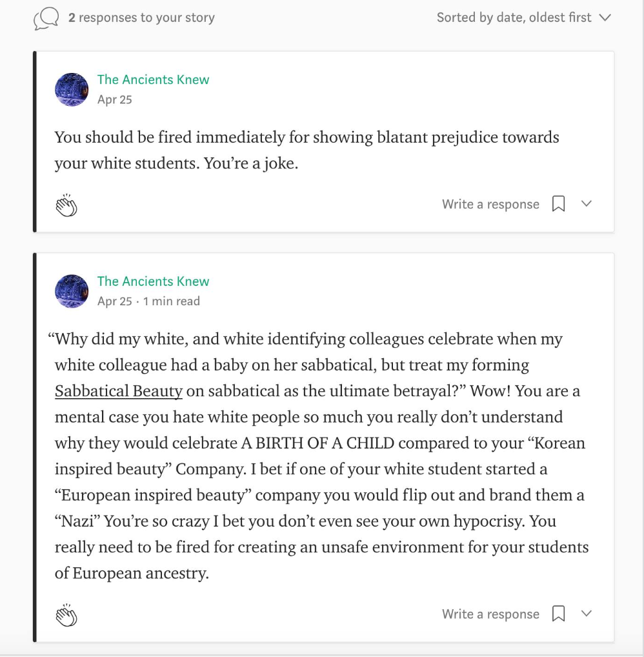Viewport: 644px width, 657px height.
Task: Click "Write a response" under second comment
Action: [x=490, y=614]
